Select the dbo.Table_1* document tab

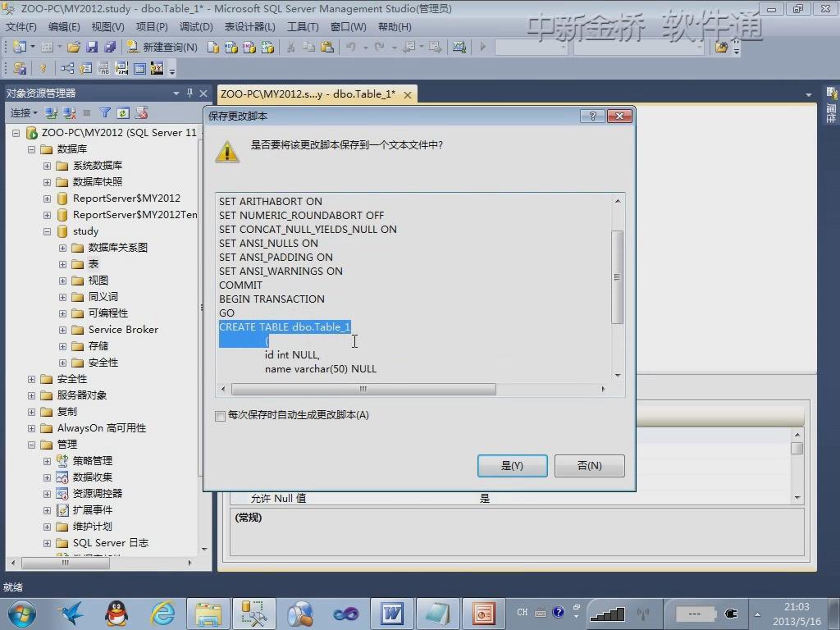coord(308,94)
